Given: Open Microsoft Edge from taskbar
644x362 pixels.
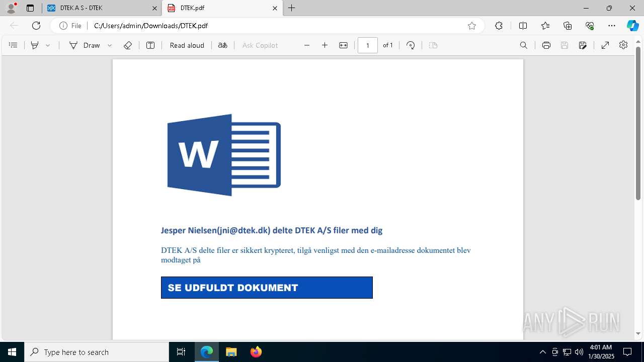Looking at the screenshot, I should [207, 352].
